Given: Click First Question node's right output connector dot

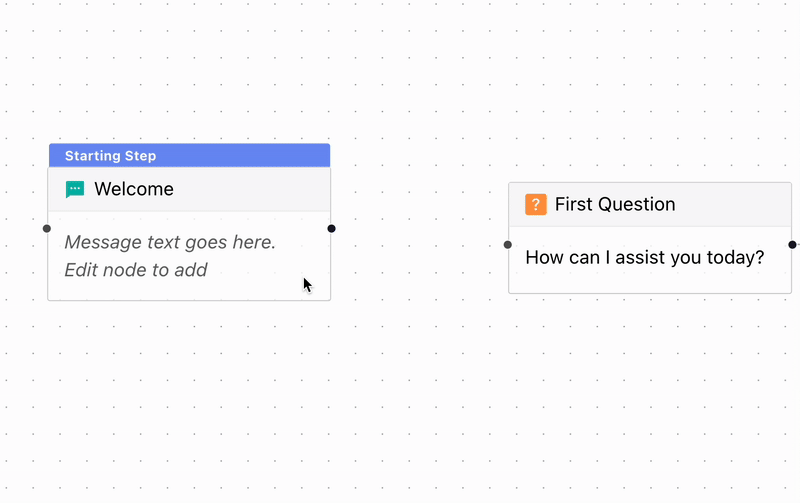Looking at the screenshot, I should point(792,245).
